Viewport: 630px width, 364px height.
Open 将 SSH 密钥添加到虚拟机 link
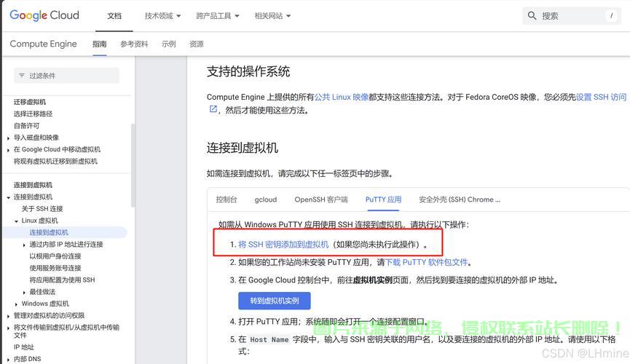click(x=283, y=245)
